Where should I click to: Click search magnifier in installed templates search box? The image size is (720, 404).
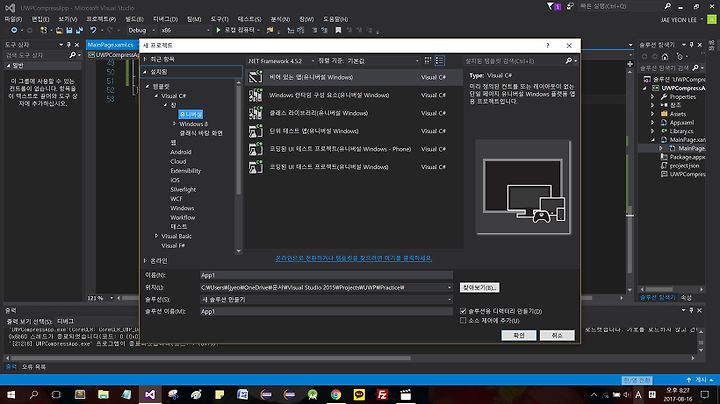pos(568,61)
